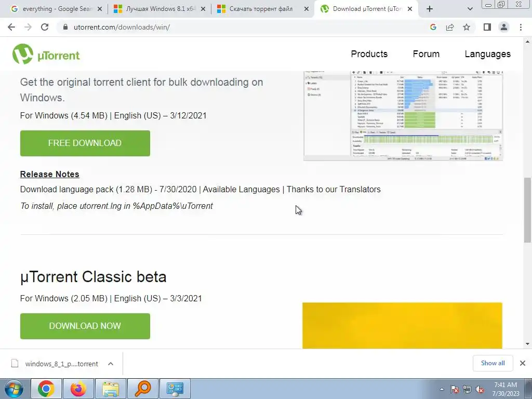532x399 pixels.
Task: Open 'Thanks to our Translators' link
Action: click(x=334, y=189)
